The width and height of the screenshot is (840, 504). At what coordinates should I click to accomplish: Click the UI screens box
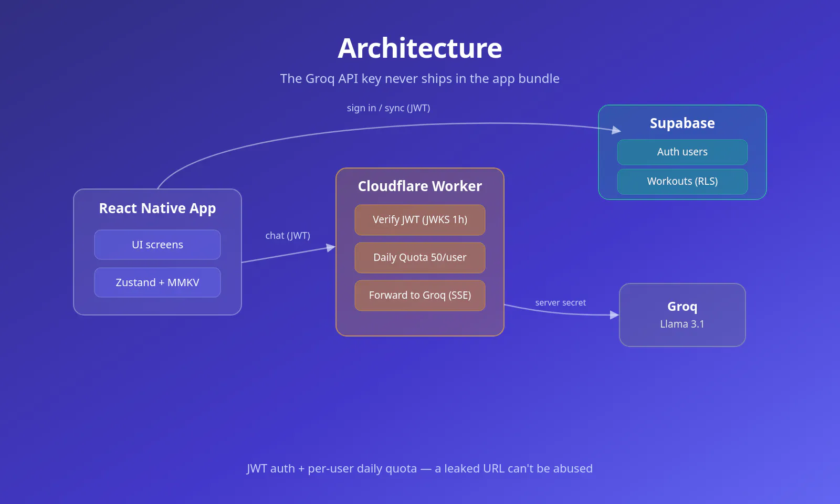[157, 245]
